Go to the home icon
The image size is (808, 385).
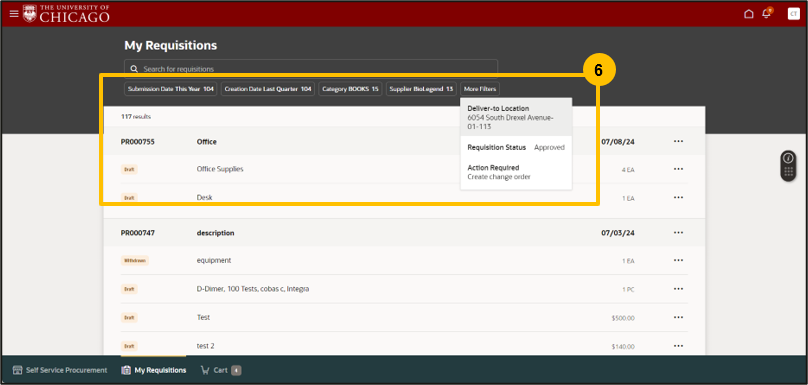[x=748, y=14]
